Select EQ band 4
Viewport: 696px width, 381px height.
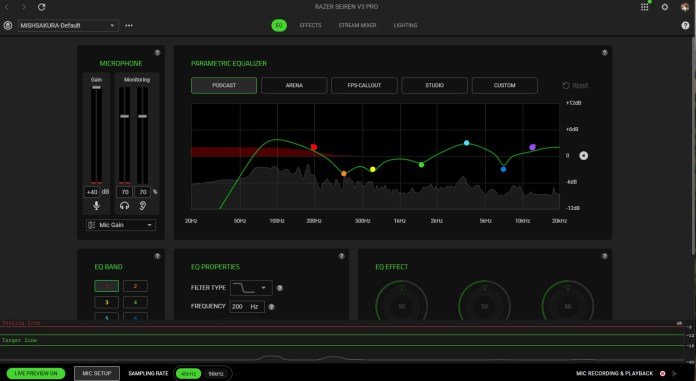[135, 302]
